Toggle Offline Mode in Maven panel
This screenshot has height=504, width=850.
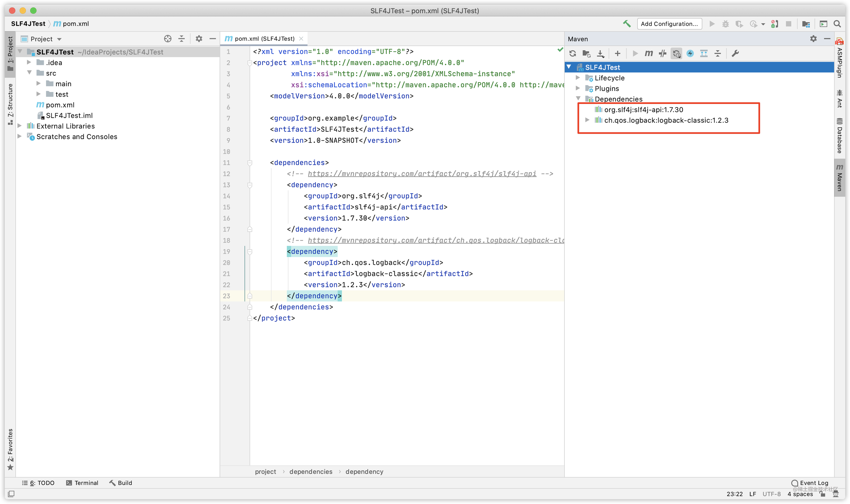(x=690, y=53)
